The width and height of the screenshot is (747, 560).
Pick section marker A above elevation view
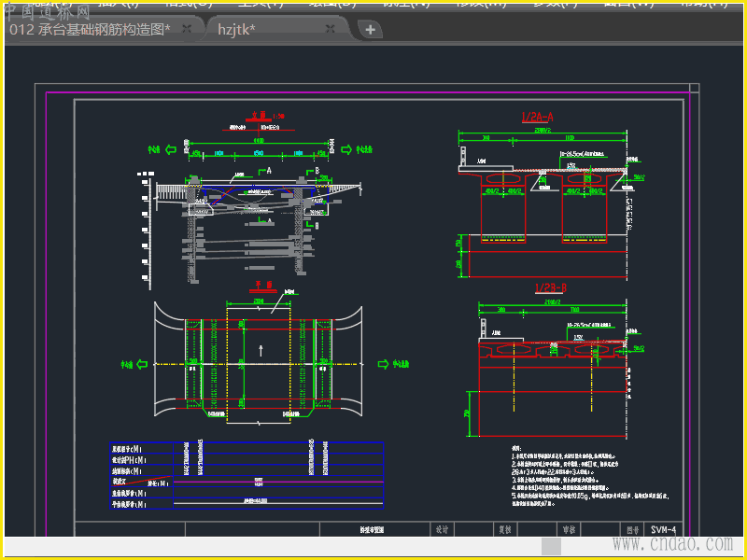[x=268, y=172]
